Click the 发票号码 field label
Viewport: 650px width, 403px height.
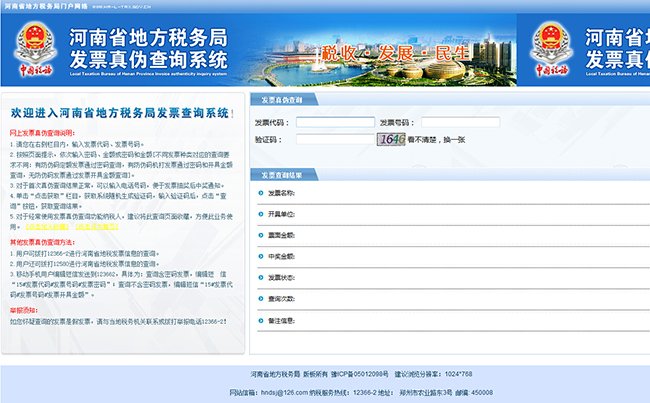[x=397, y=123]
